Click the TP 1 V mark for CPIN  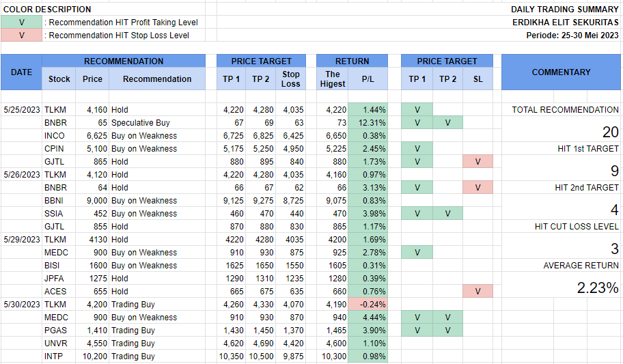[x=417, y=149]
